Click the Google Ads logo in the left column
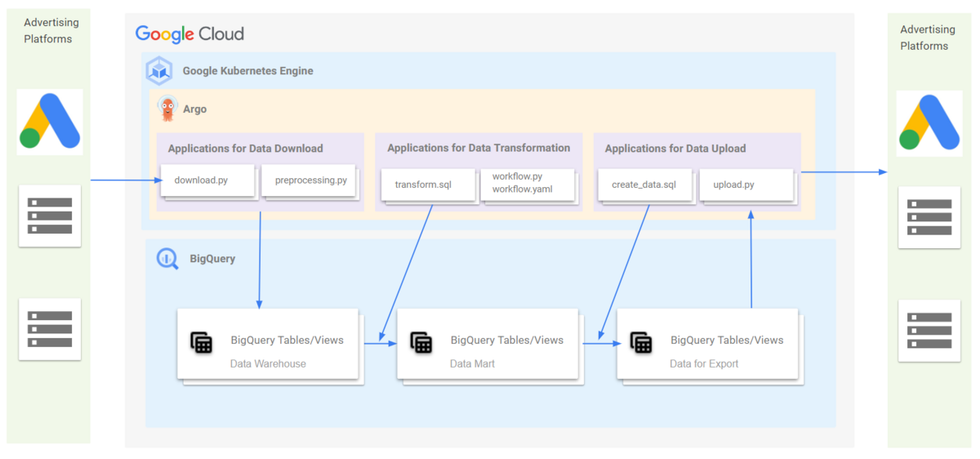 [x=50, y=122]
